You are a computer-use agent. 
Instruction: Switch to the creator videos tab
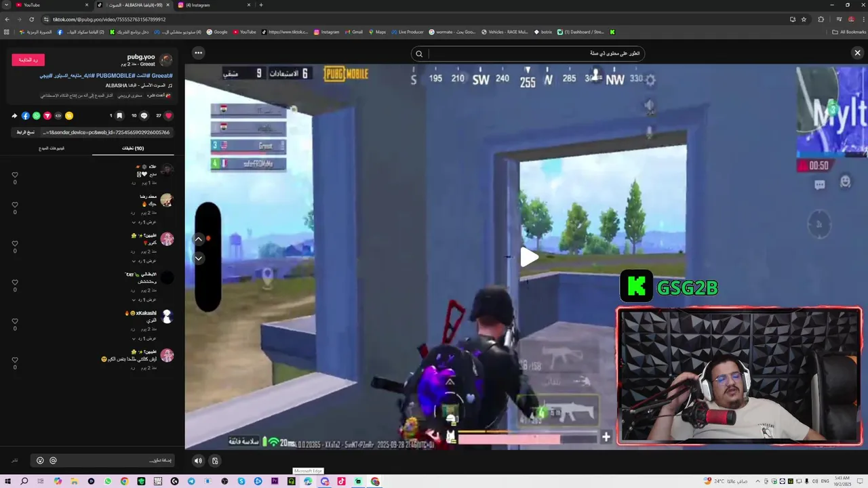pyautogui.click(x=52, y=148)
